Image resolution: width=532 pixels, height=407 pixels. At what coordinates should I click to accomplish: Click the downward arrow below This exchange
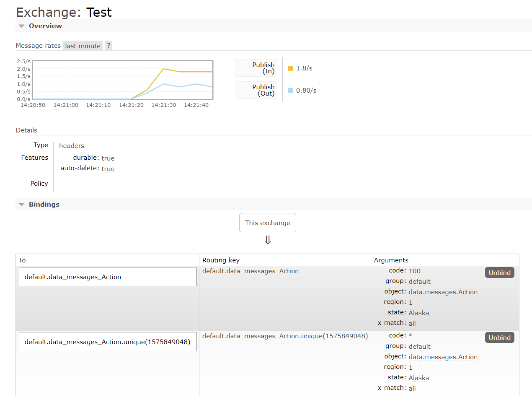click(x=267, y=240)
